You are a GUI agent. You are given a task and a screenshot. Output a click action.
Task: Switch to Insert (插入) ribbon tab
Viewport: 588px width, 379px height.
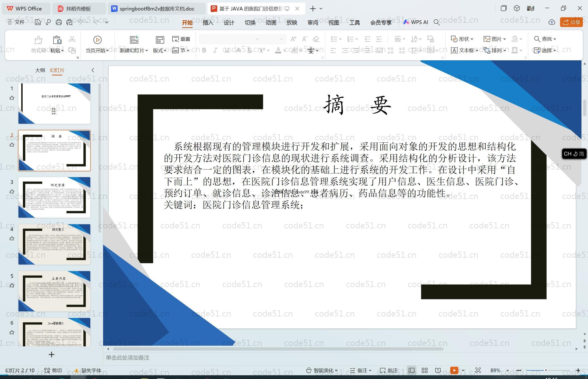pyautogui.click(x=208, y=23)
